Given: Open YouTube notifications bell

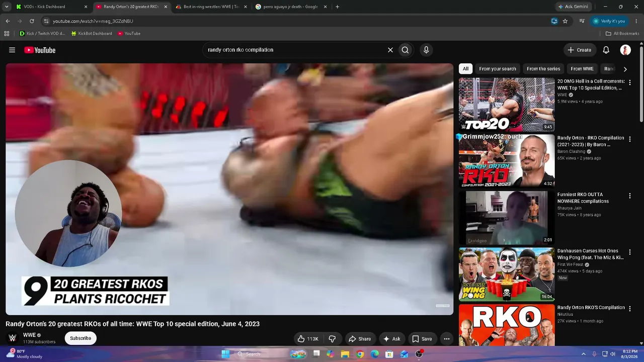Looking at the screenshot, I should click(x=606, y=50).
